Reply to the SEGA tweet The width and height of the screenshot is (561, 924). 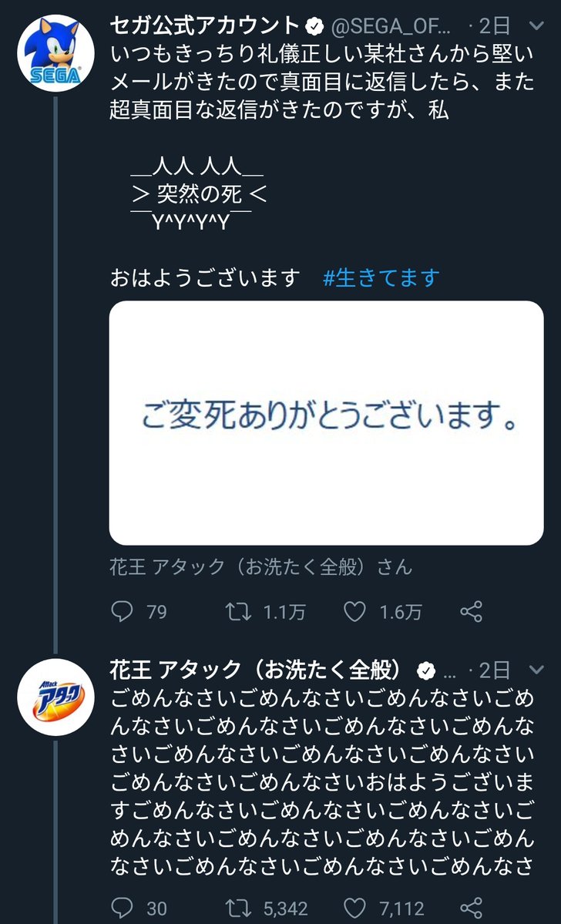[x=123, y=612]
